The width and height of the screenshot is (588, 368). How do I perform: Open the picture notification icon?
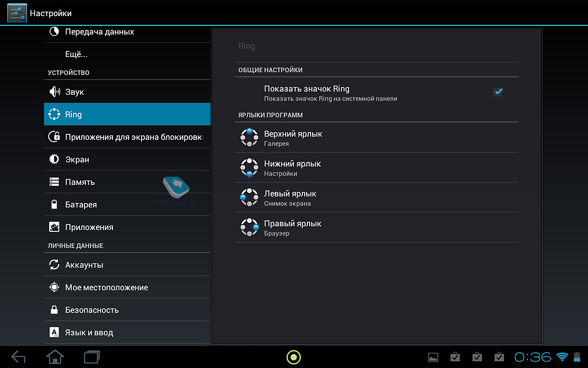point(433,357)
